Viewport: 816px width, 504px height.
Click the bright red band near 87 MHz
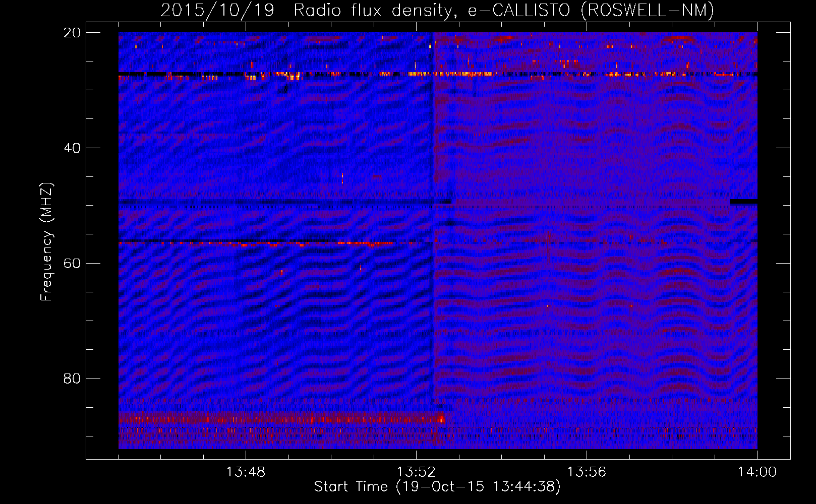pyautogui.click(x=281, y=418)
